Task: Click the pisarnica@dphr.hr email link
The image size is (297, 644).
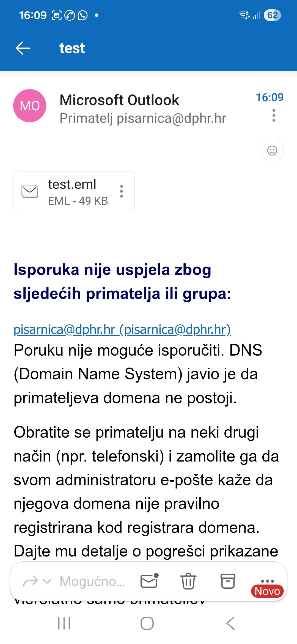Action: click(122, 329)
